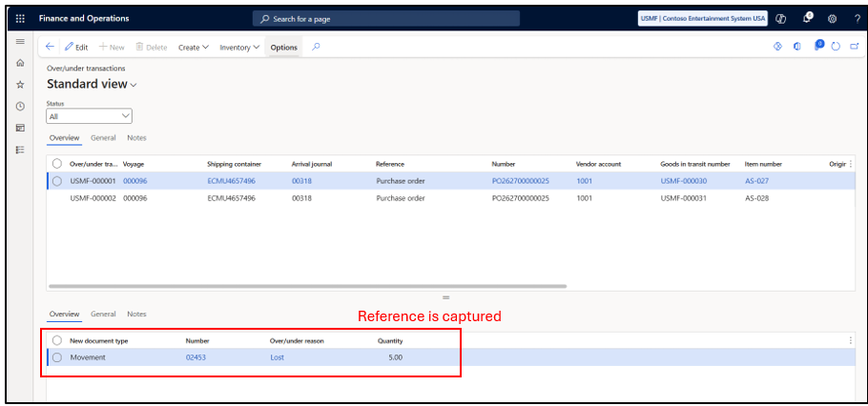The height and width of the screenshot is (406, 868).
Task: Open notifications bell in header
Action: click(807, 18)
